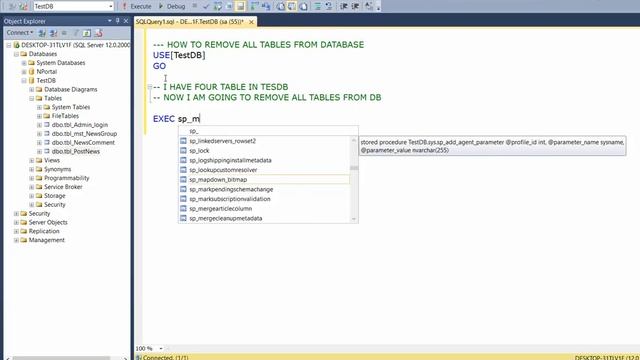
Task: Click Cancel Executing Query icon
Action: click(195, 6)
